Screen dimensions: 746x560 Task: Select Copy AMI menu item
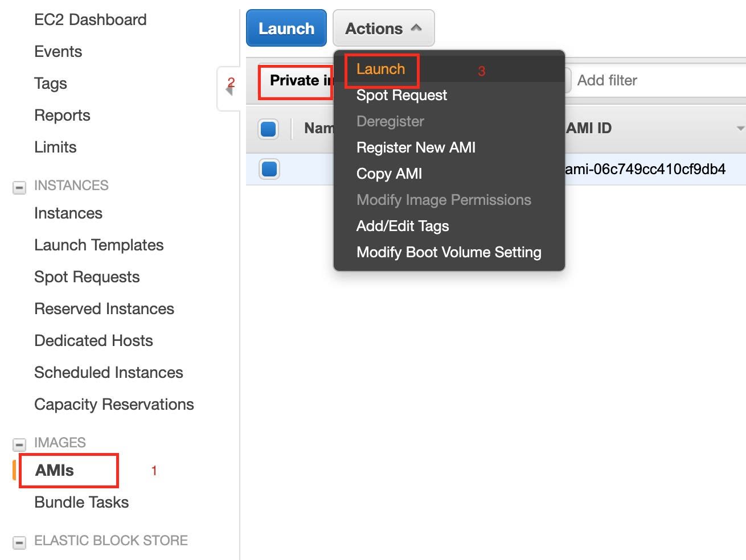coord(389,174)
